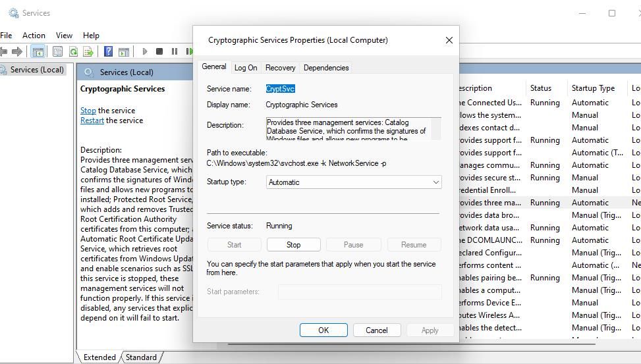Open the Action menu
This screenshot has width=641, height=364.
pos(34,36)
